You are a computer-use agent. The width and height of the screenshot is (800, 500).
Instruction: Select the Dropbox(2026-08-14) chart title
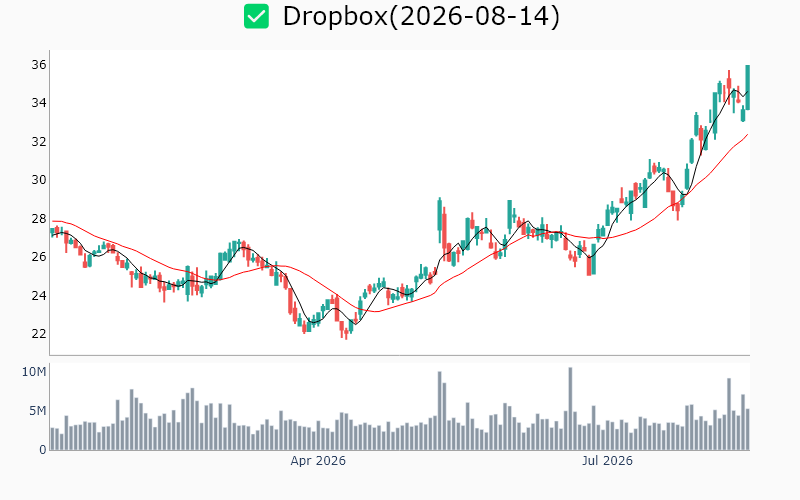pyautogui.click(x=421, y=16)
